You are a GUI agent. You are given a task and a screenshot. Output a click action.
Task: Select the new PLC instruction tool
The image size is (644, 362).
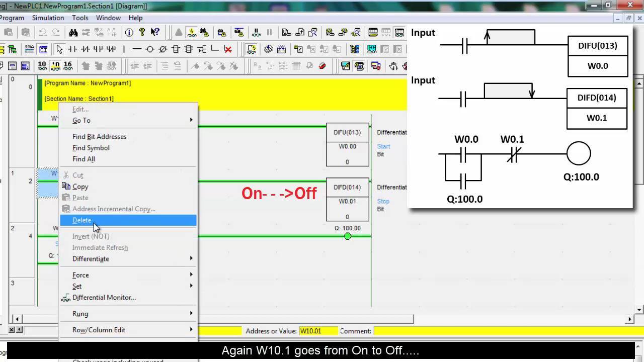point(176,49)
